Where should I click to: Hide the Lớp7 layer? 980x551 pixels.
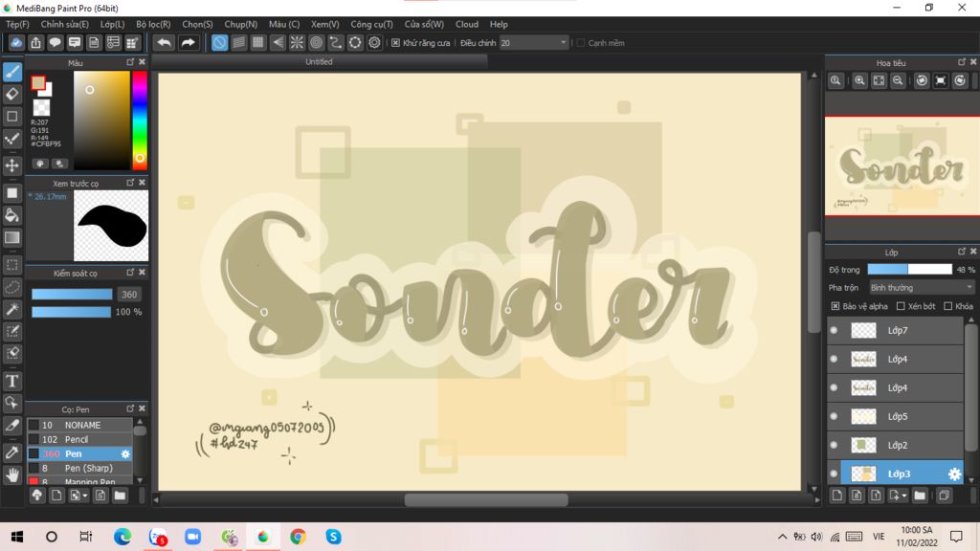coord(834,330)
